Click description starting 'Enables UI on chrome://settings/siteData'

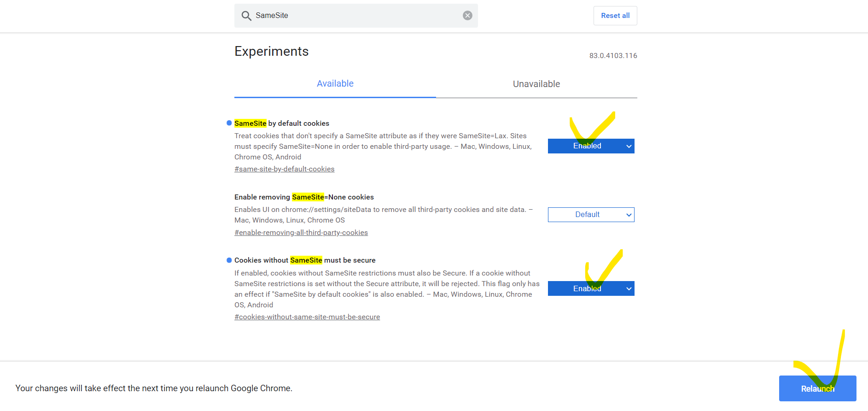pyautogui.click(x=384, y=215)
